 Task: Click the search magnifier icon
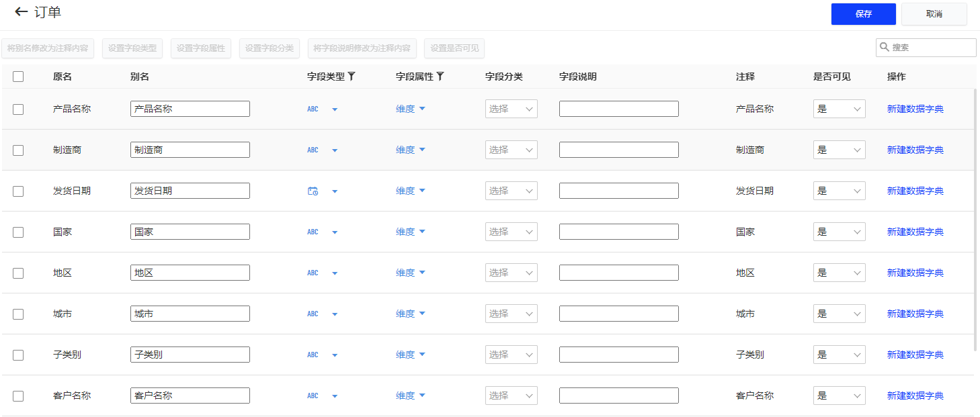click(x=884, y=47)
